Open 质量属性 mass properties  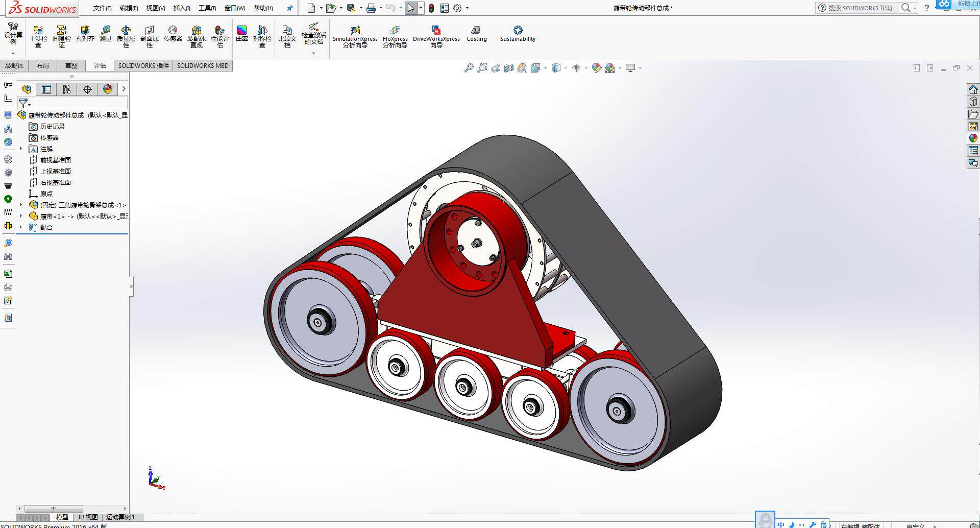click(x=126, y=36)
